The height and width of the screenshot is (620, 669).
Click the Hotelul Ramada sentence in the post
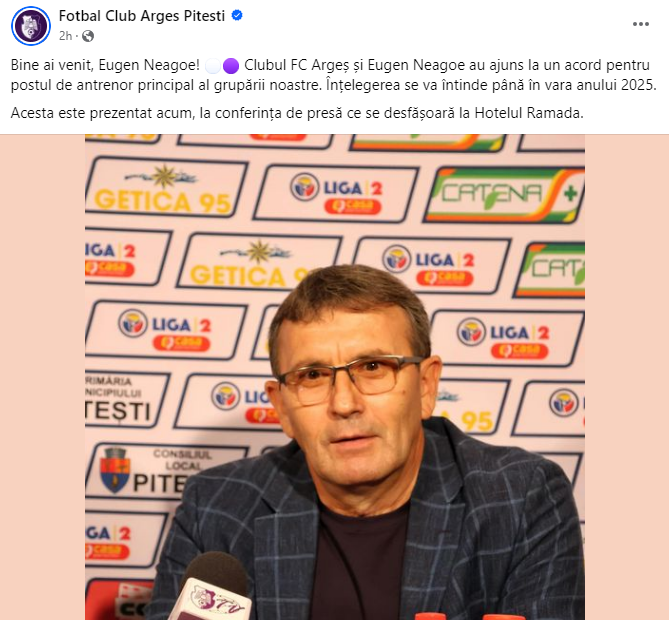[x=297, y=113]
